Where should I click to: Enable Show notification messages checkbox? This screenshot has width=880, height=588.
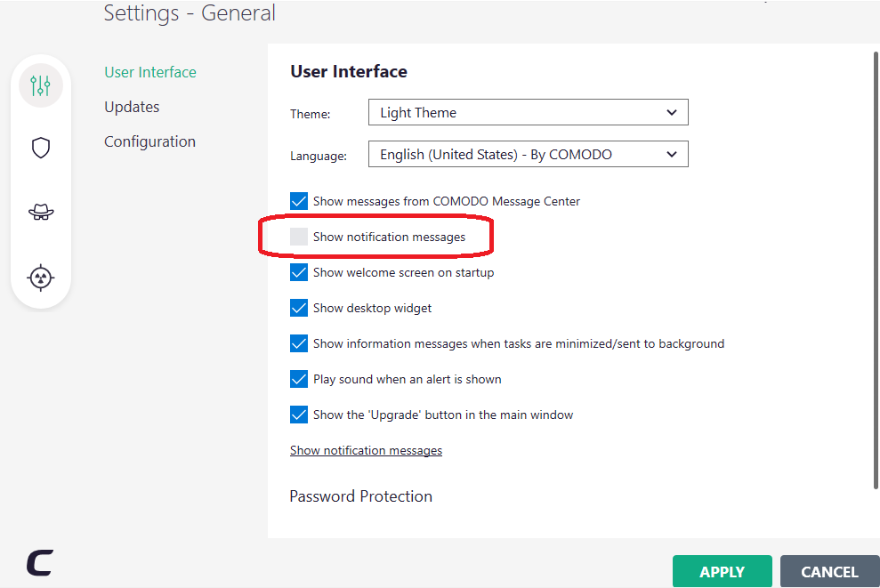pos(299,237)
